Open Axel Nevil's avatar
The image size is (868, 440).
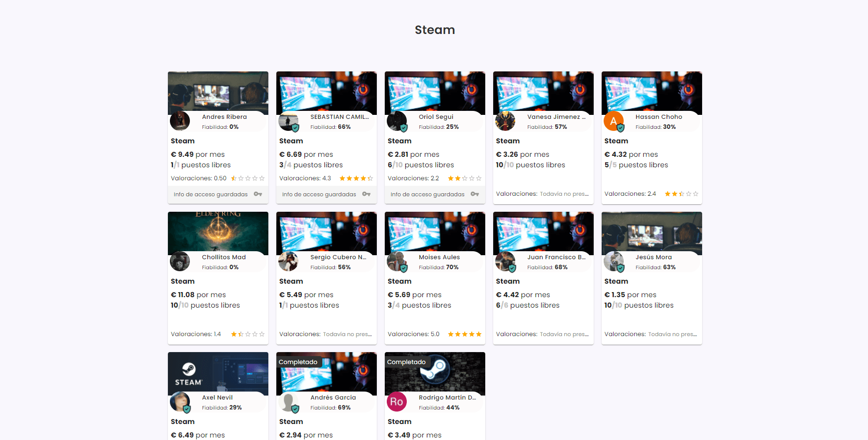(180, 402)
